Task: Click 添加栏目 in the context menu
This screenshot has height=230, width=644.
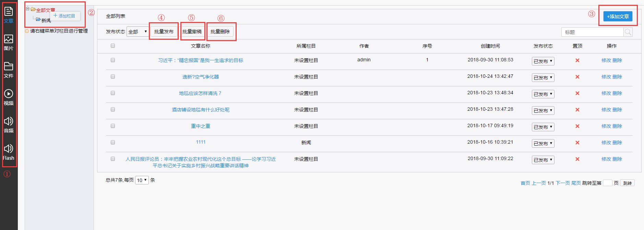Action: [x=65, y=16]
